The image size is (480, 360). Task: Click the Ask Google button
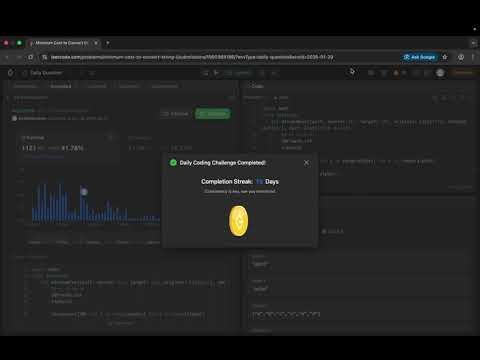(x=419, y=57)
